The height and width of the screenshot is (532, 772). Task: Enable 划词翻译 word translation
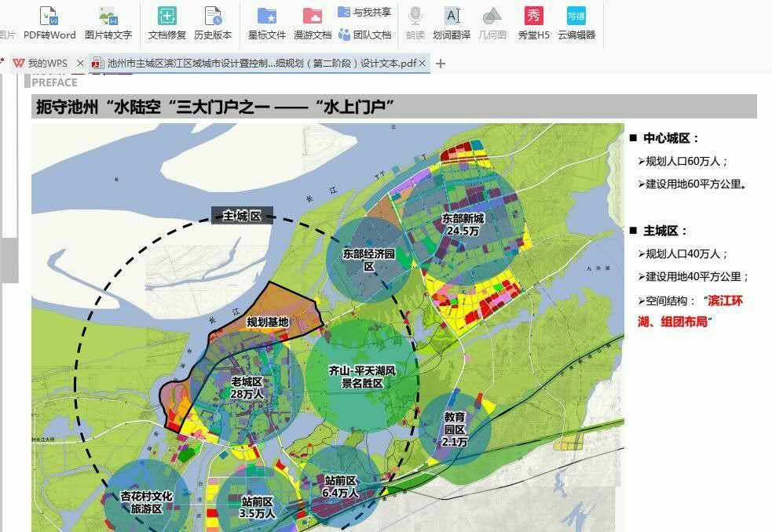tap(452, 23)
